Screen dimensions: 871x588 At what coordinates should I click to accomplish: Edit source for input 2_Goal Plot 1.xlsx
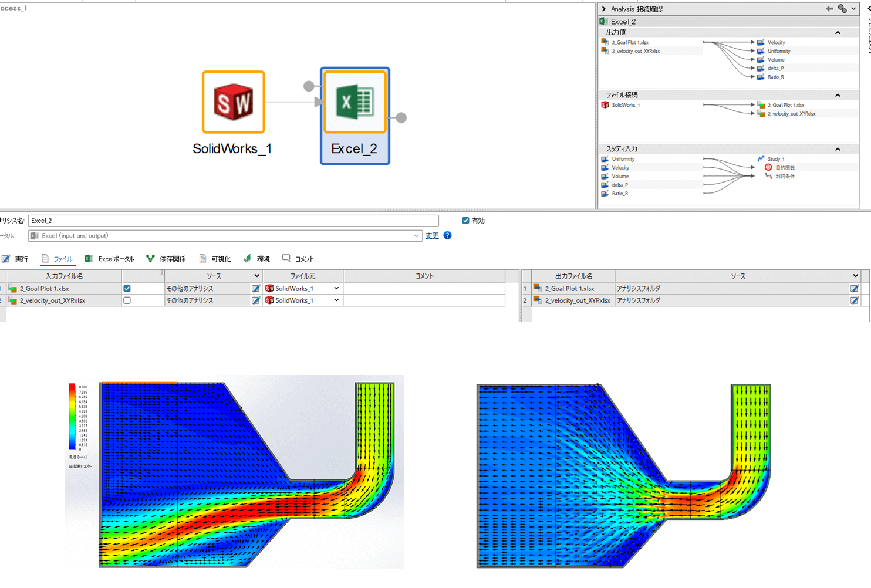255,289
